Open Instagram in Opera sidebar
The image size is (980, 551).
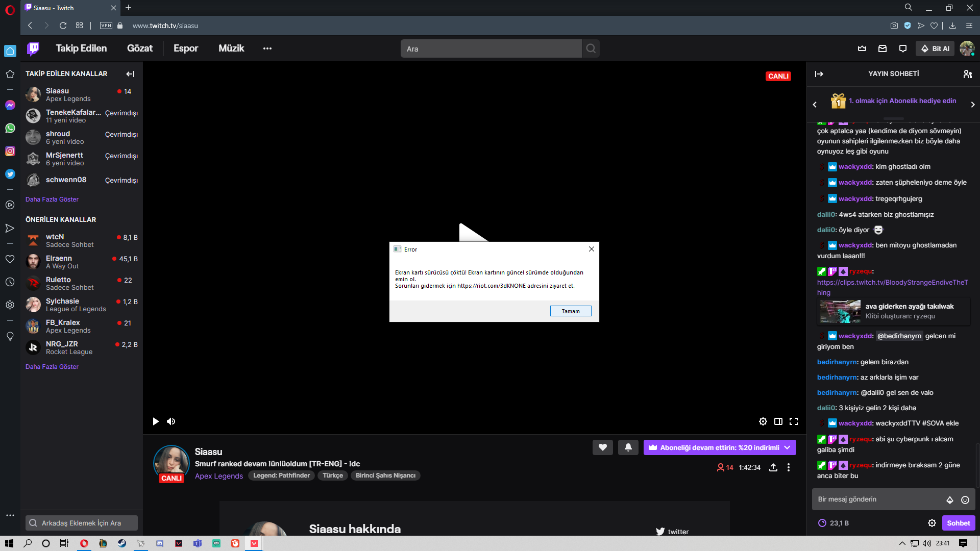10,151
